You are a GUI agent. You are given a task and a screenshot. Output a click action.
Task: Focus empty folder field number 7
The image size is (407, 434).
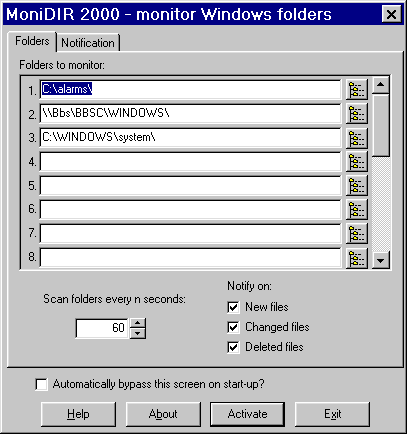click(x=191, y=233)
